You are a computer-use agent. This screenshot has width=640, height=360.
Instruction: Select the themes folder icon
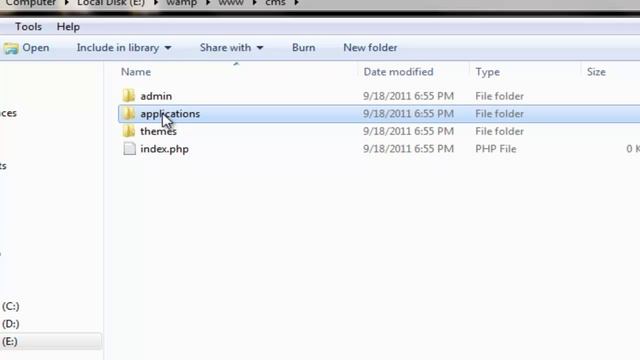[x=129, y=131]
